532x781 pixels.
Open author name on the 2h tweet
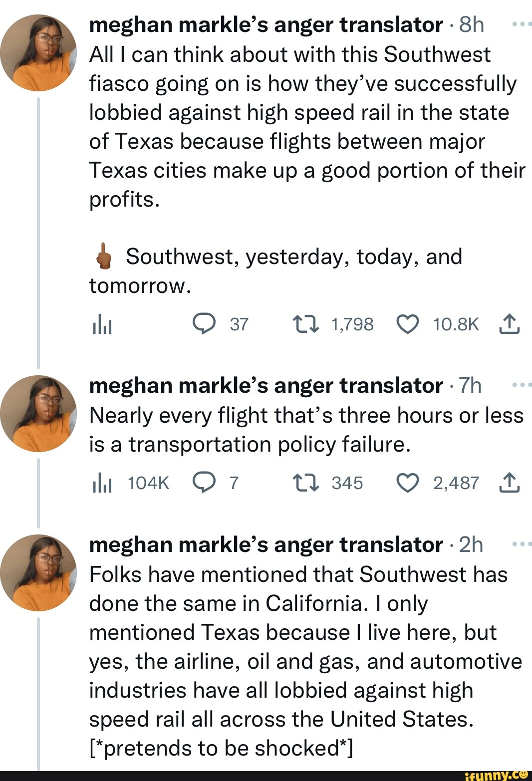click(266, 544)
